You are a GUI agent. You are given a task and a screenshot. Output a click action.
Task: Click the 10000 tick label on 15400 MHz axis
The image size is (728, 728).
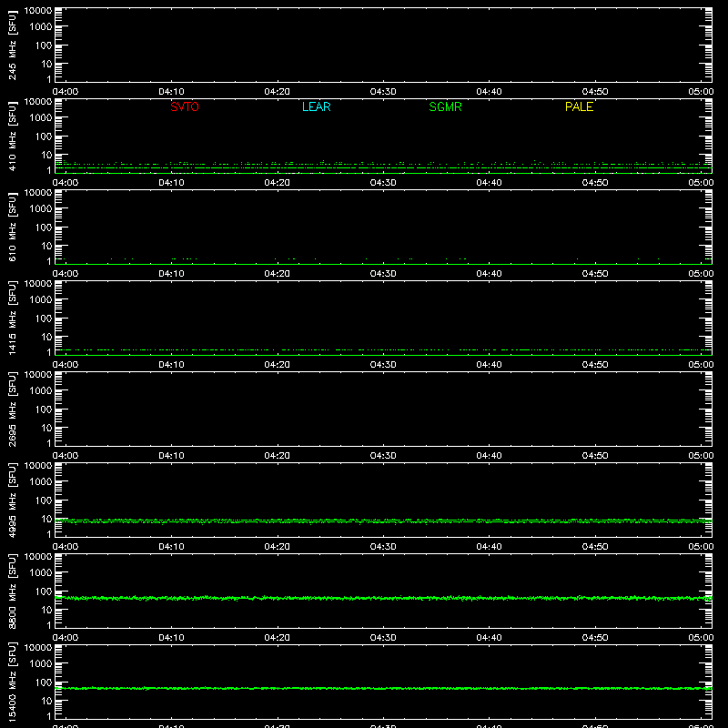[x=38, y=648]
